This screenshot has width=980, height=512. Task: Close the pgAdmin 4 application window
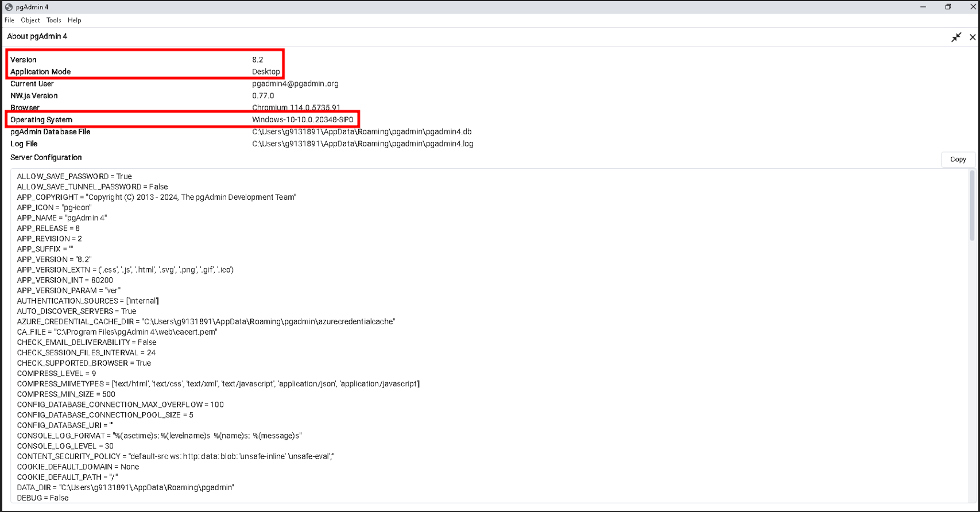tap(973, 7)
